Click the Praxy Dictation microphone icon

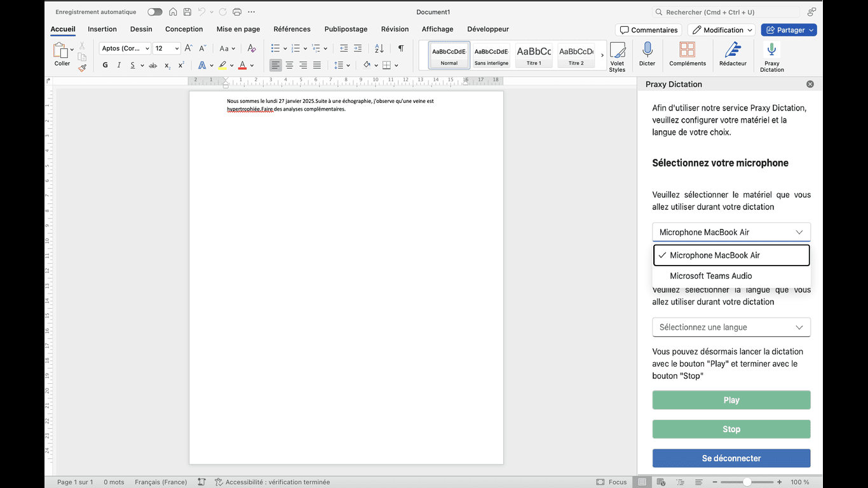pyautogui.click(x=771, y=50)
